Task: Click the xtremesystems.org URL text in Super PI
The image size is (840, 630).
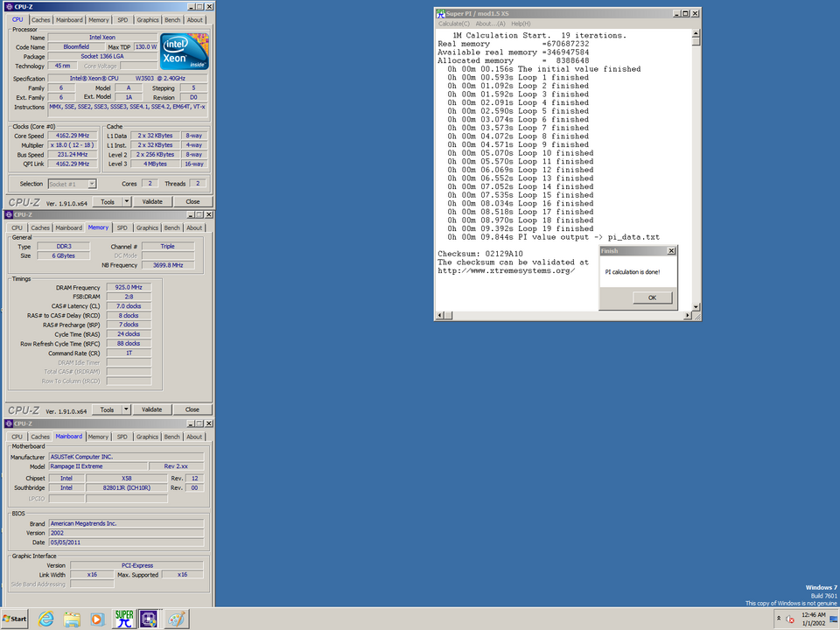Action: click(x=507, y=270)
